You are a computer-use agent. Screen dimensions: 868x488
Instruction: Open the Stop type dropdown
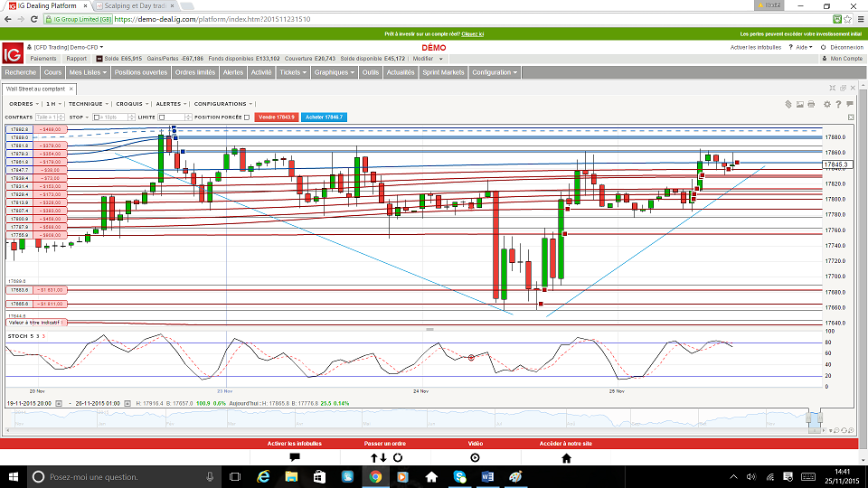click(x=80, y=117)
